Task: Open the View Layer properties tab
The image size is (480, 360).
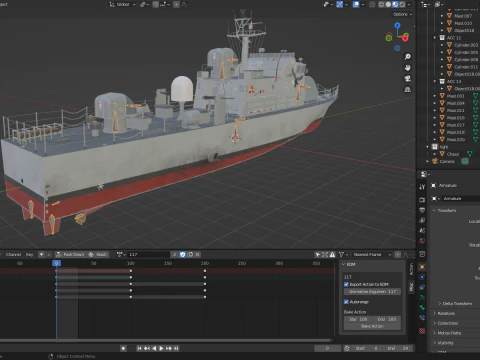Action: click(422, 220)
